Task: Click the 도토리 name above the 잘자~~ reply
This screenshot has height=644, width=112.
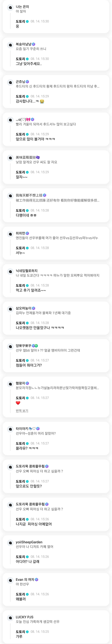Action: click(20, 172)
